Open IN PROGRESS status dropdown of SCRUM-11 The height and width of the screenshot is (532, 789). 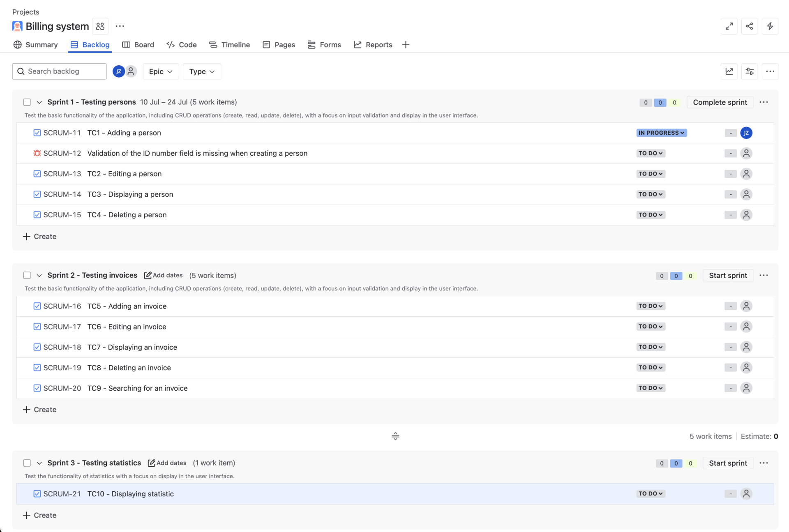[x=661, y=133]
